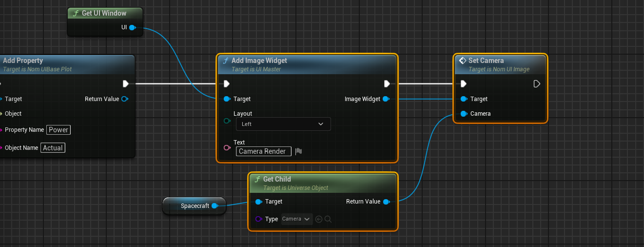Viewport: 644px width, 247px height.
Task: Click the Text input pin on Add Image Widget
Action: point(227,148)
